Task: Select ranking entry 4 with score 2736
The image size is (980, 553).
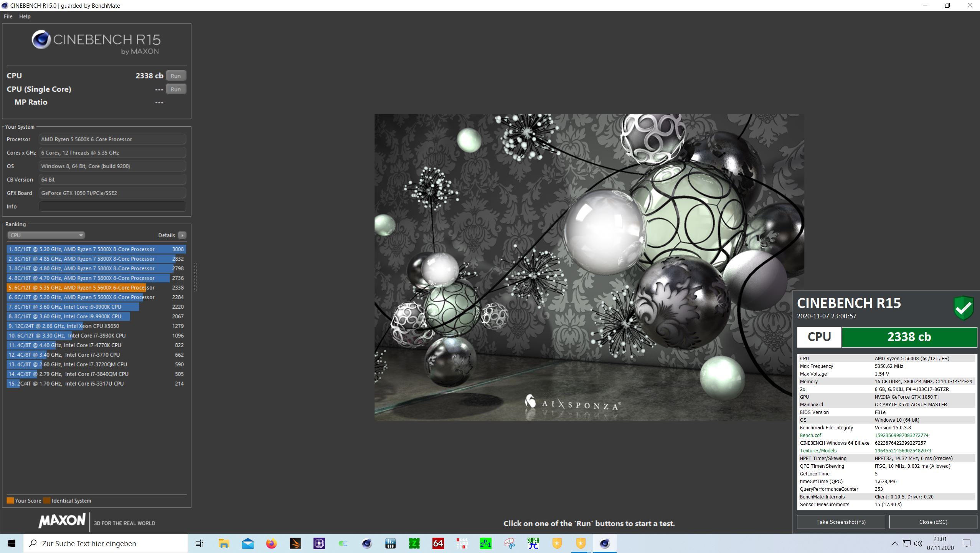Action: tap(96, 278)
